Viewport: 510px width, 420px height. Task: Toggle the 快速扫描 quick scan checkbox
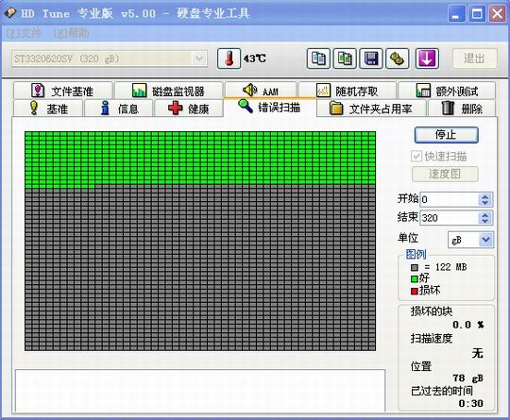(416, 157)
